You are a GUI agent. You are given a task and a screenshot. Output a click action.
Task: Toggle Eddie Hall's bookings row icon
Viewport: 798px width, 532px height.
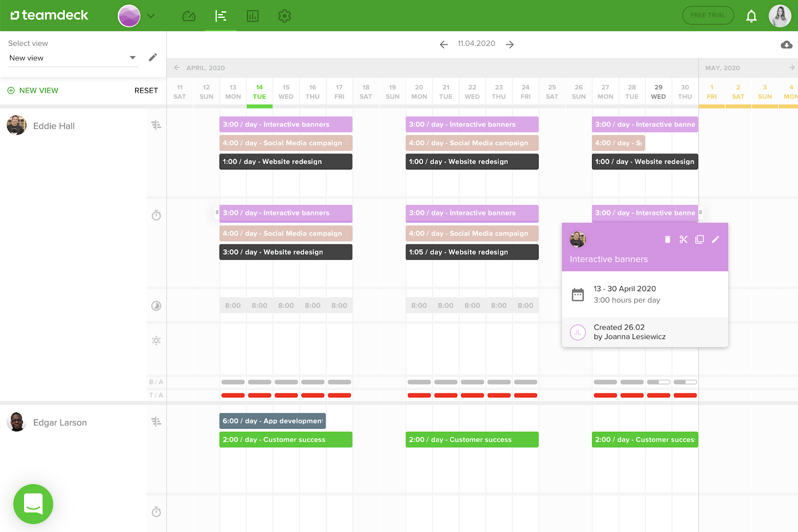pyautogui.click(x=156, y=125)
